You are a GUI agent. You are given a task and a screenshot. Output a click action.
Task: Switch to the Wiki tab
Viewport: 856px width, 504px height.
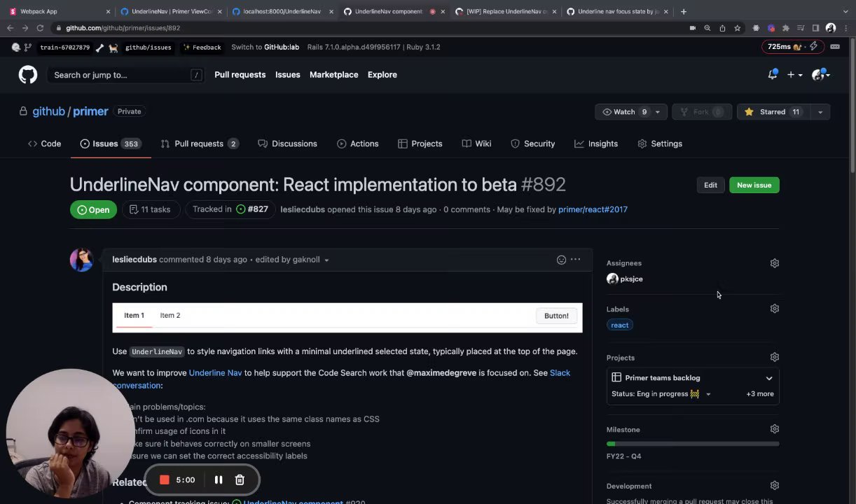[476, 143]
